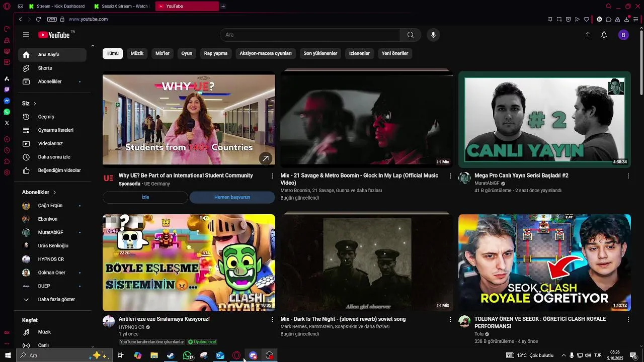Expand the Siz section chevron
The image size is (644, 362).
35,104
